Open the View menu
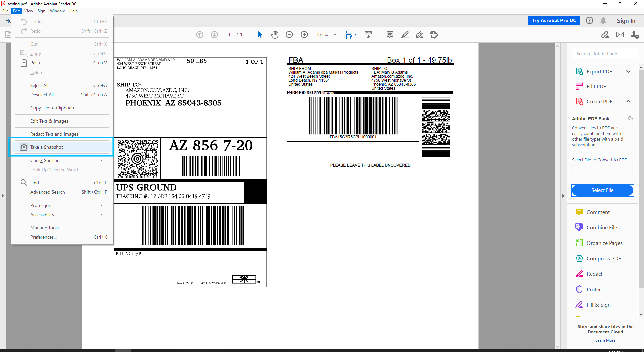The image size is (644, 352). click(x=29, y=11)
